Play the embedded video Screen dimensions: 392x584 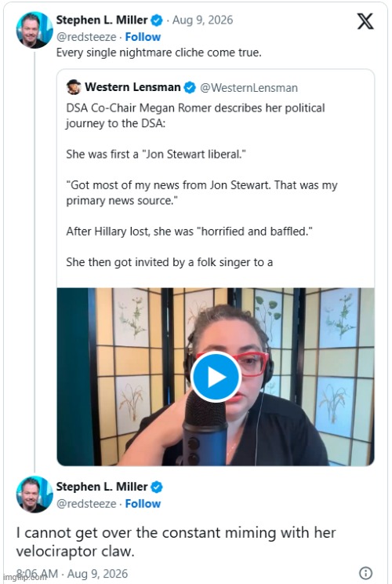coord(216,377)
